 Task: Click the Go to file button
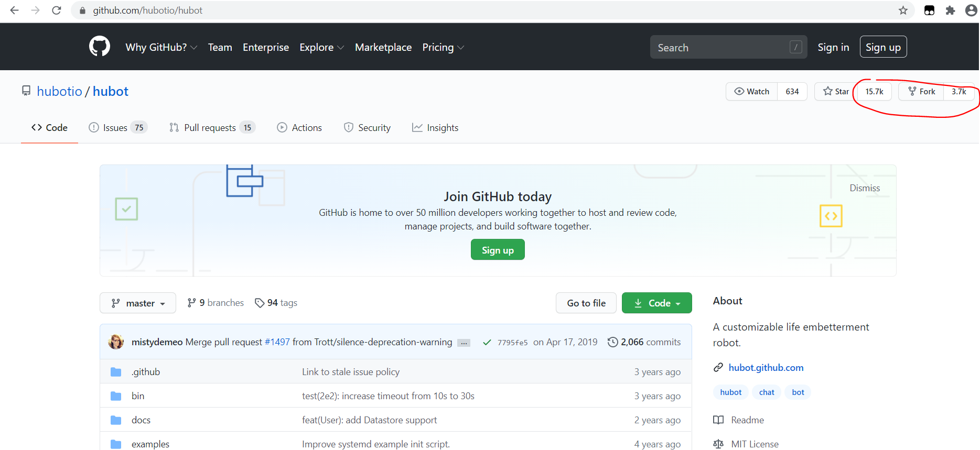click(586, 303)
